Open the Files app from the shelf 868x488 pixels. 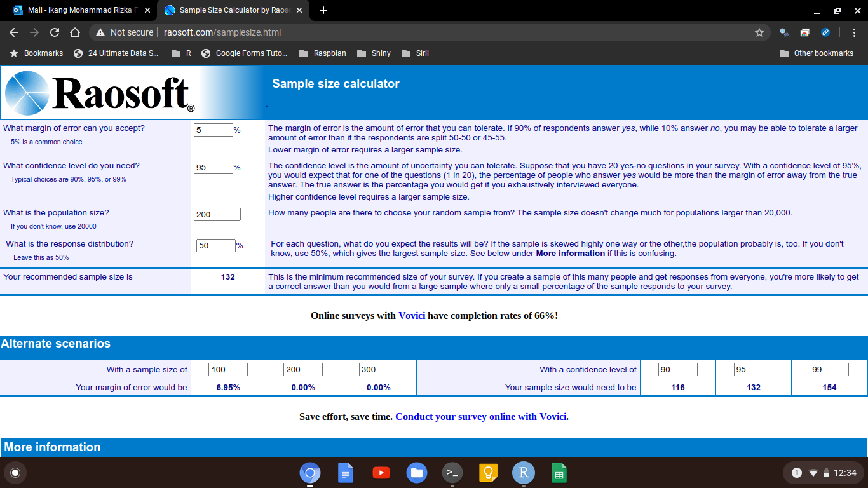point(417,473)
